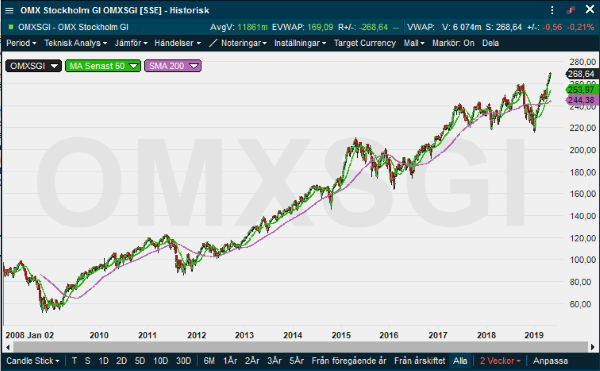Screen dimensions: 600x371
Task: Click the Dela share button
Action: (490, 43)
